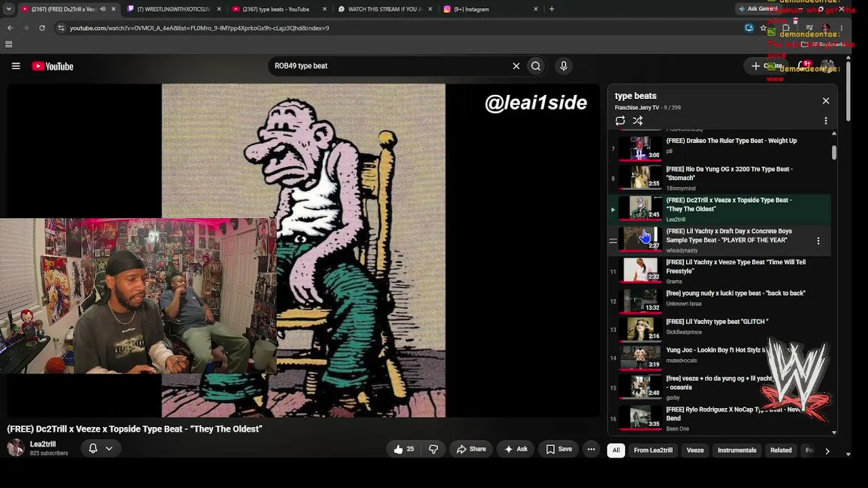Click the browser address bar
This screenshot has height=488, width=868.
pos(400,28)
